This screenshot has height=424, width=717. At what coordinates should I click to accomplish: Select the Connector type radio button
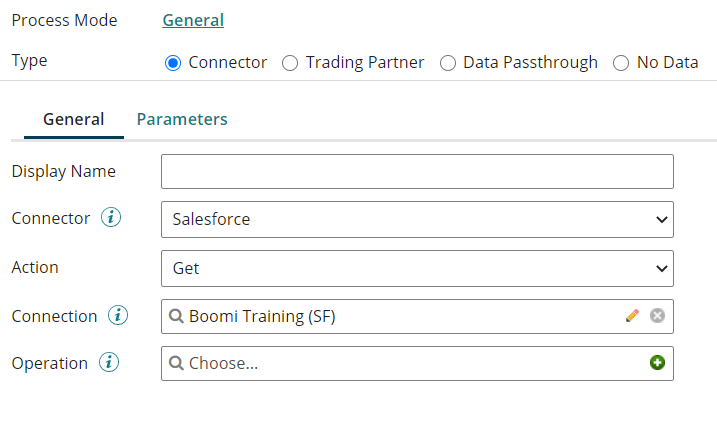pyautogui.click(x=173, y=63)
